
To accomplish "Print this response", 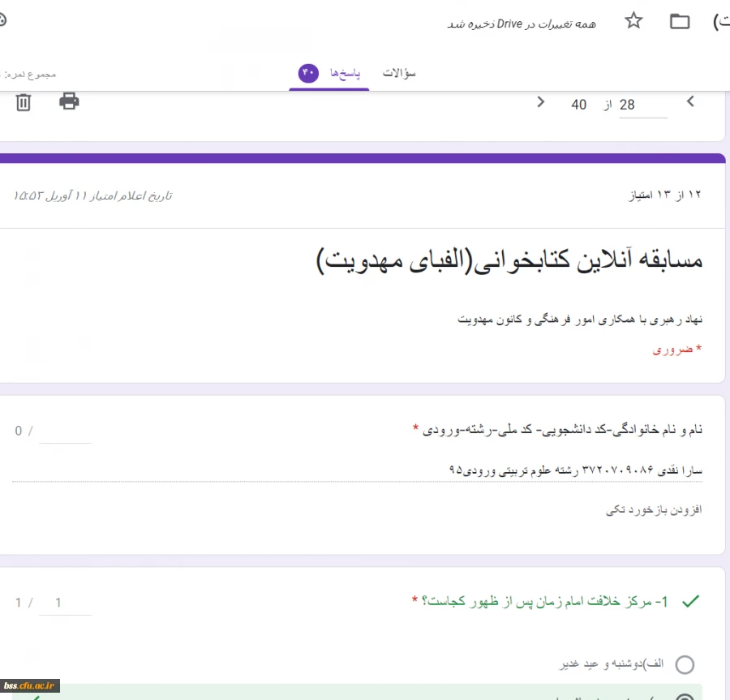I will point(69,101).
